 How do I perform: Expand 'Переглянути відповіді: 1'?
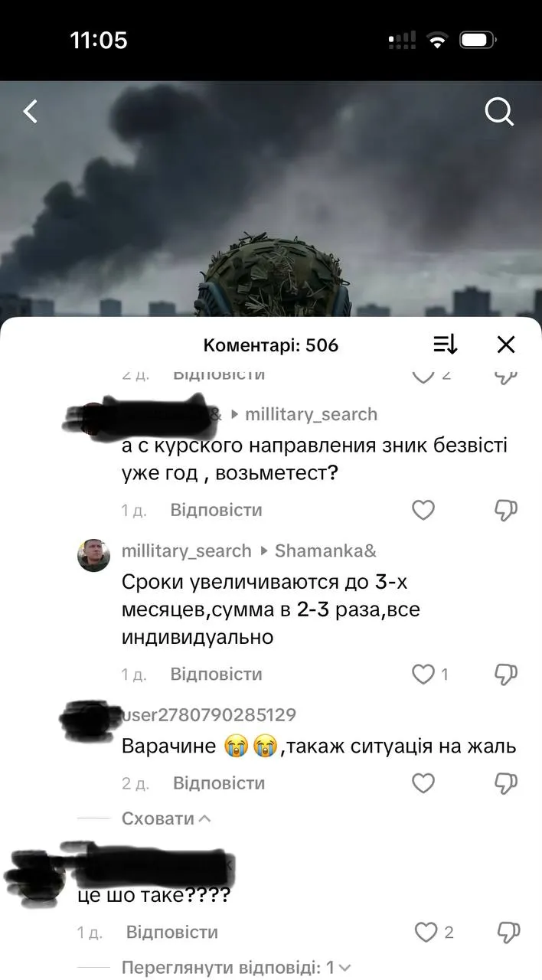coord(237,967)
